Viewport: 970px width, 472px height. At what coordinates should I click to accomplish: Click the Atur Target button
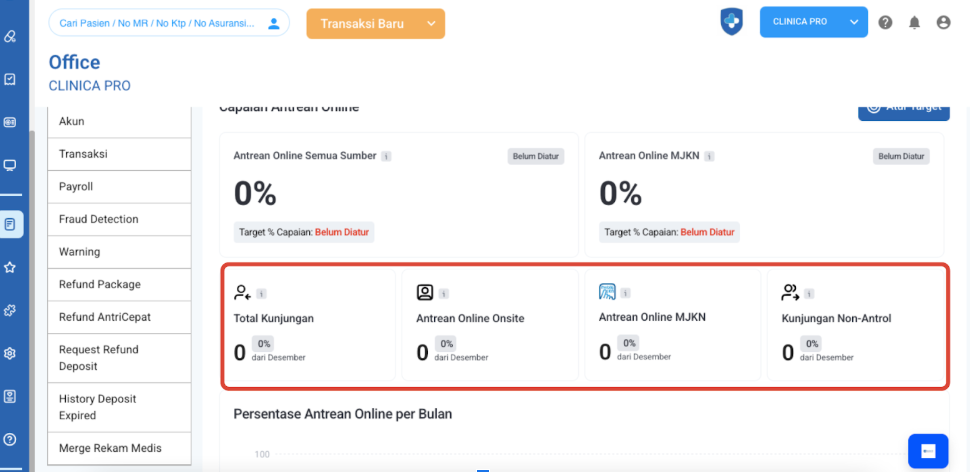[x=903, y=108]
